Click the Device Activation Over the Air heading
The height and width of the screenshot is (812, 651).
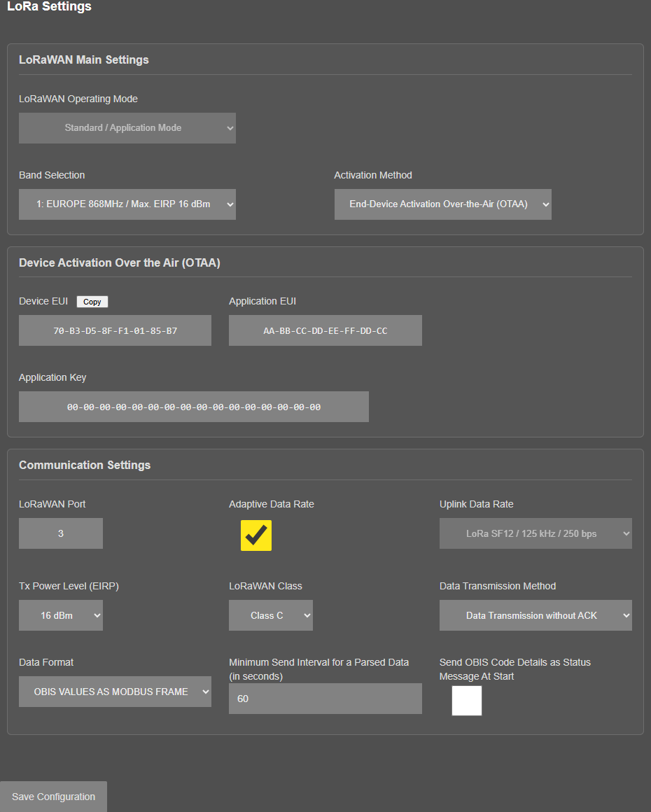[x=120, y=262]
